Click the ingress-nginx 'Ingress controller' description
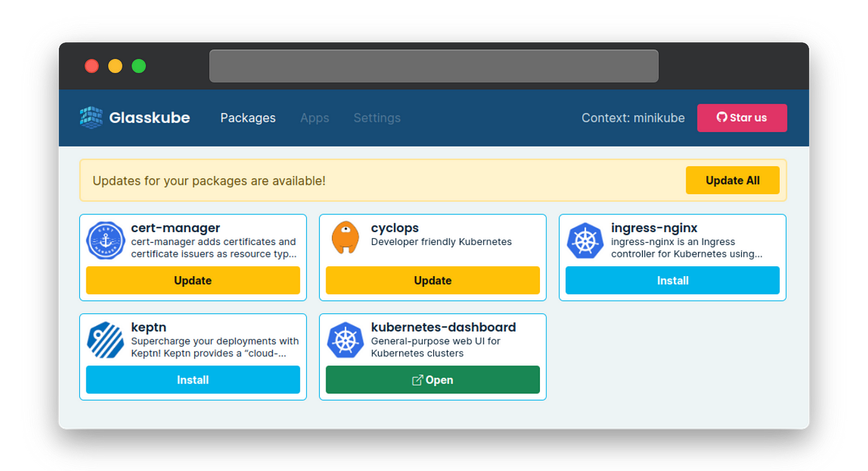The height and width of the screenshot is (471, 868). [x=687, y=248]
